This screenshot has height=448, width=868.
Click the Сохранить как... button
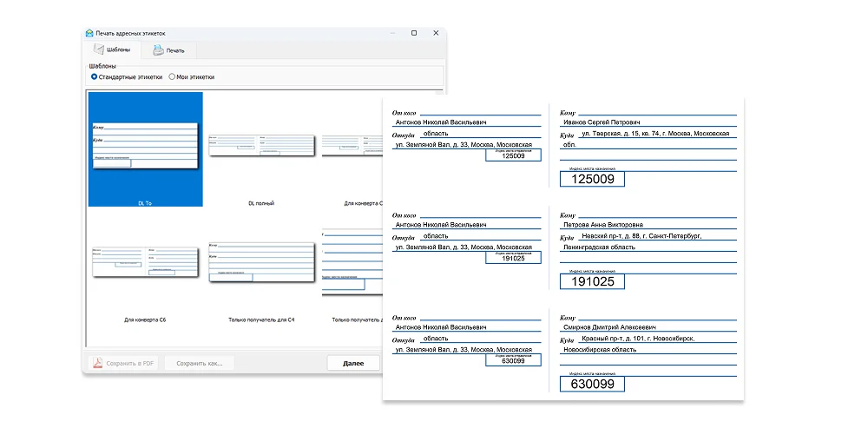(200, 363)
